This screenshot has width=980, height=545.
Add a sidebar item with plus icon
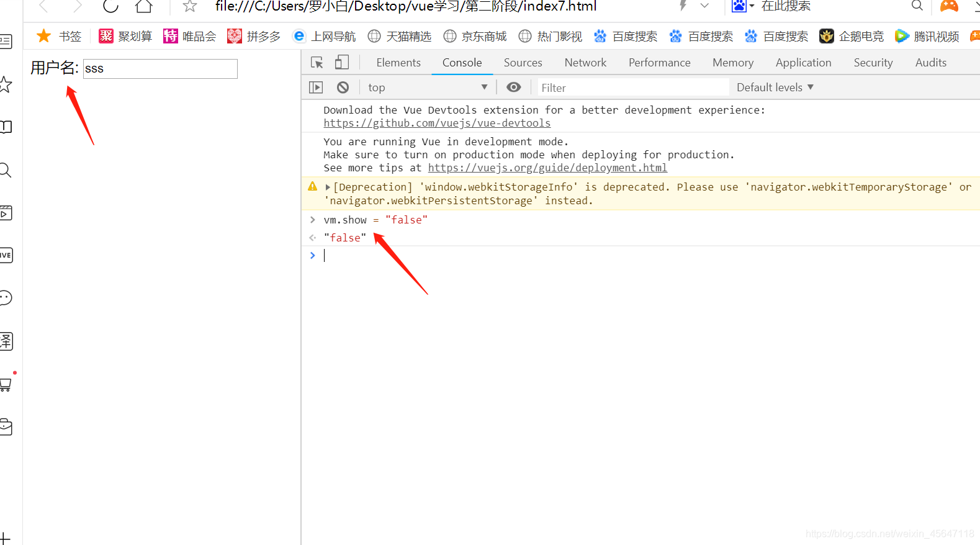pos(5,538)
